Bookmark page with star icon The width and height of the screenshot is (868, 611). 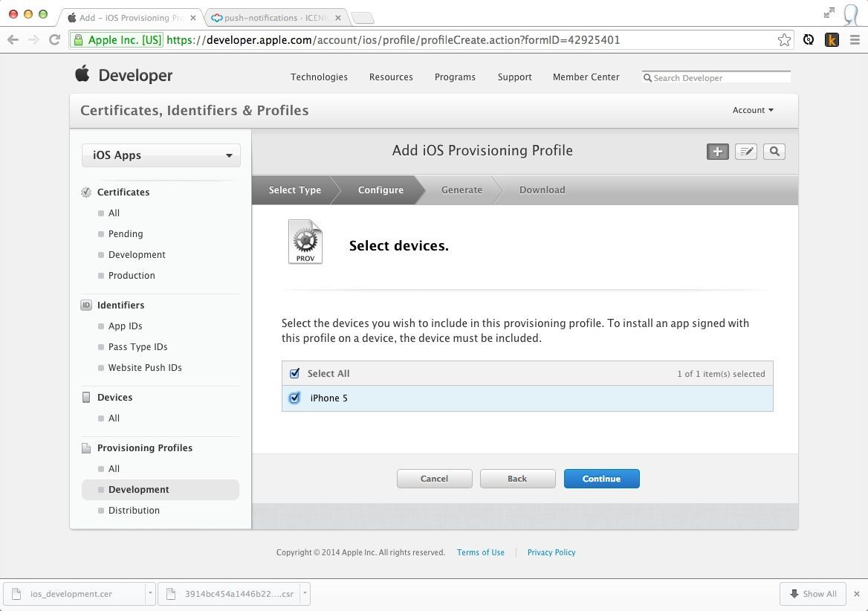pyautogui.click(x=784, y=40)
